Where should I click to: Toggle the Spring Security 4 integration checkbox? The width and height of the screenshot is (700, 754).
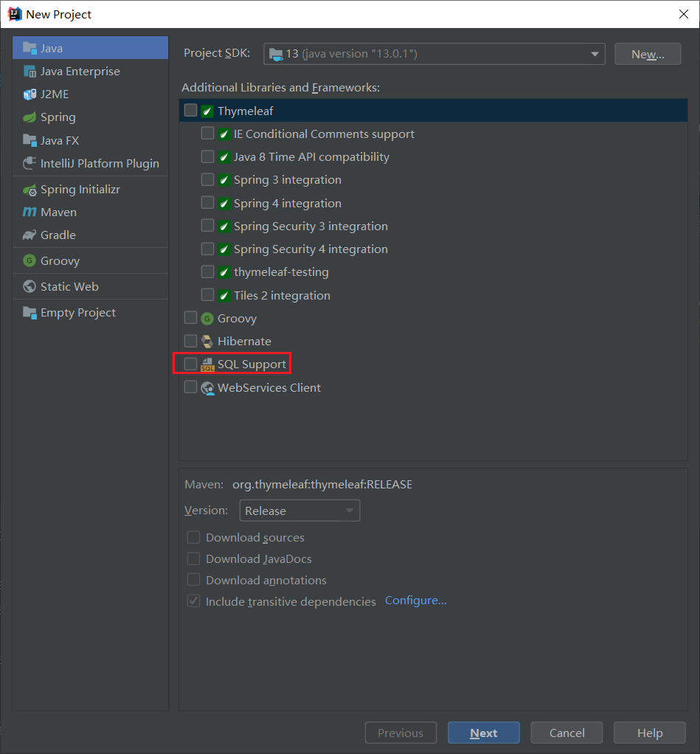(208, 249)
